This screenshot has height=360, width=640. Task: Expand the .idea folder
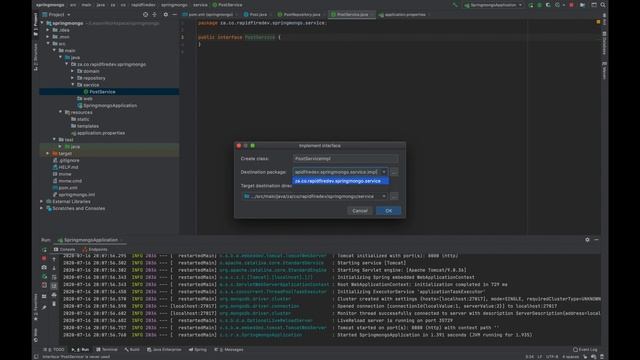(x=48, y=30)
